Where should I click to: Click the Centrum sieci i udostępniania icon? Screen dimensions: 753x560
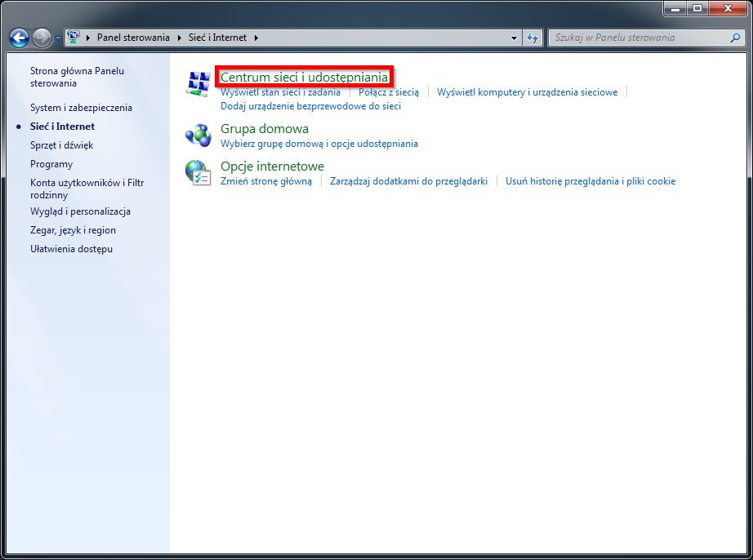pos(198,84)
